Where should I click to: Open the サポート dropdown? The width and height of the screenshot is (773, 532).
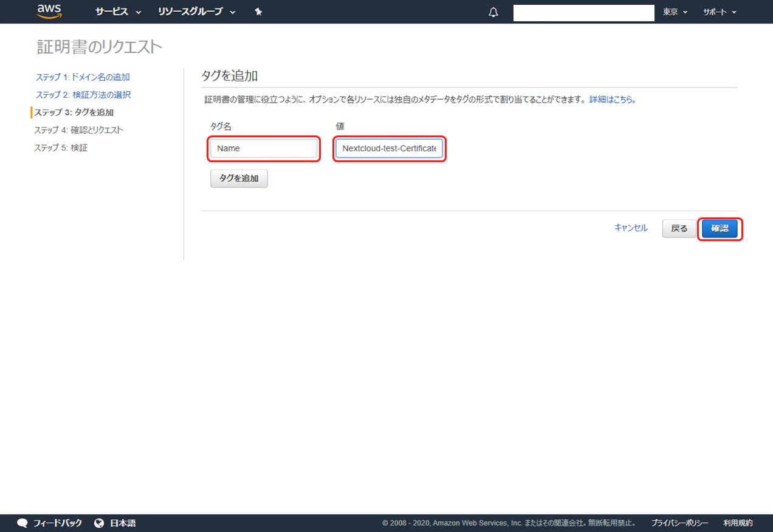tap(720, 12)
